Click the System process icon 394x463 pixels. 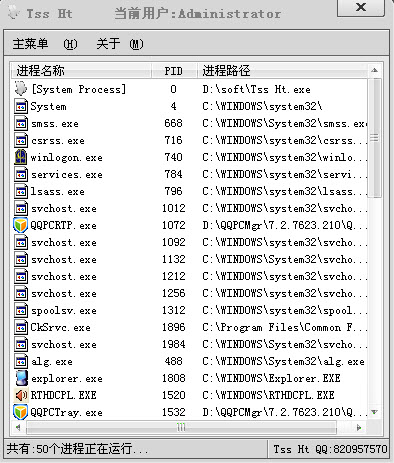point(21,106)
